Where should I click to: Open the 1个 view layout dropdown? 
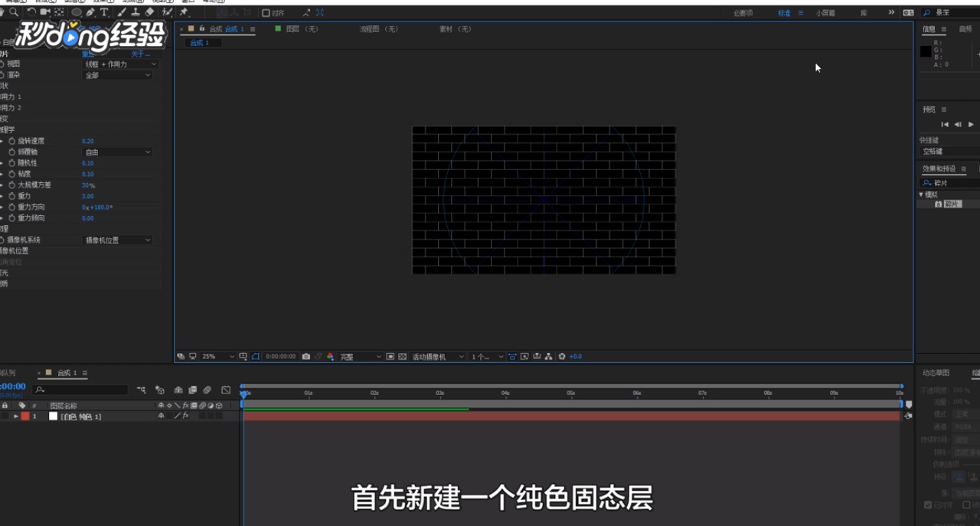(x=487, y=357)
